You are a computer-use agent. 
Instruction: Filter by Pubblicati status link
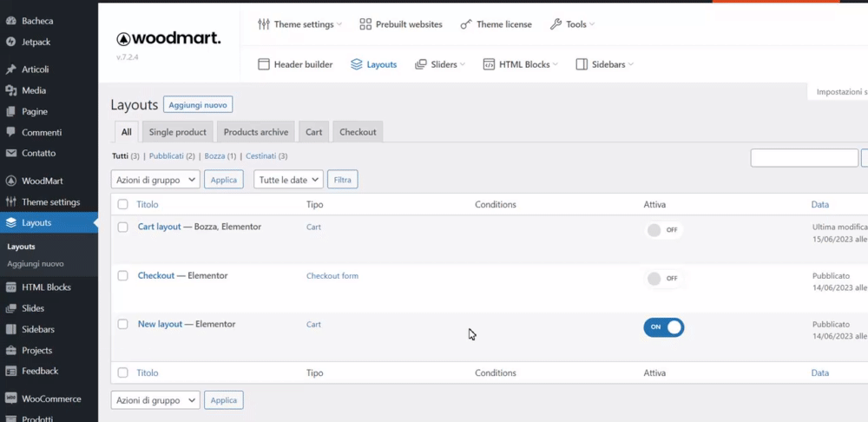(166, 156)
